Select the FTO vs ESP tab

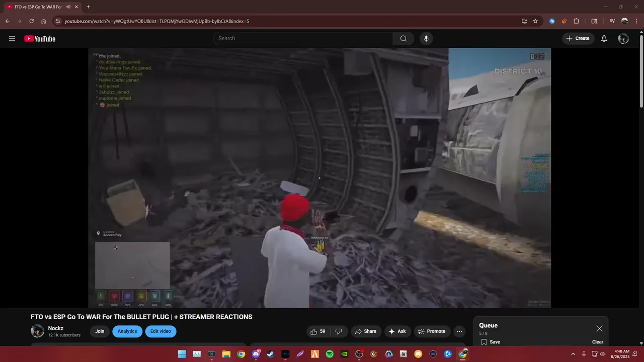[38, 7]
